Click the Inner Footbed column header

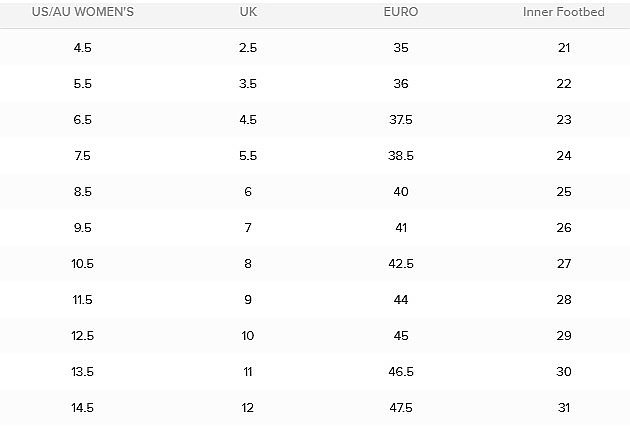click(x=564, y=12)
